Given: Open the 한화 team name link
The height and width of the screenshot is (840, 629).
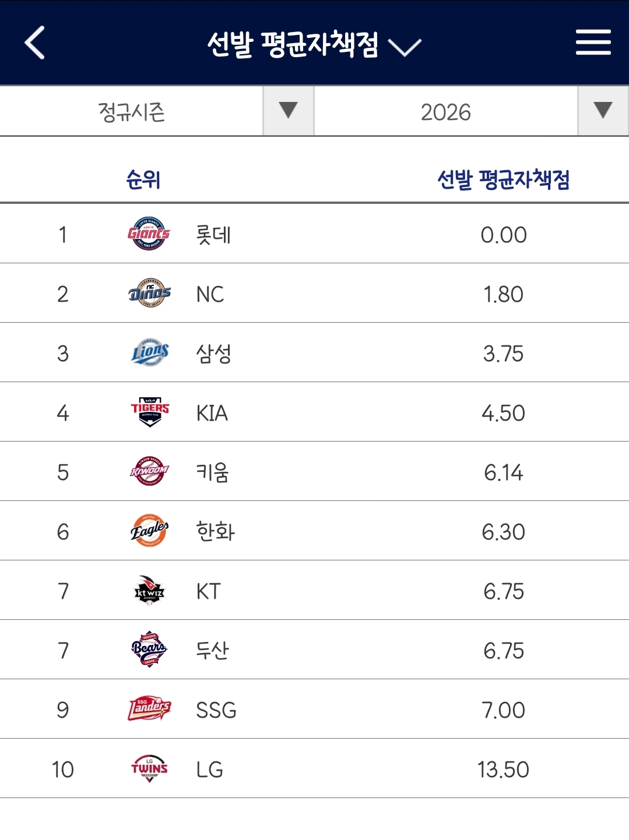Looking at the screenshot, I should (215, 532).
